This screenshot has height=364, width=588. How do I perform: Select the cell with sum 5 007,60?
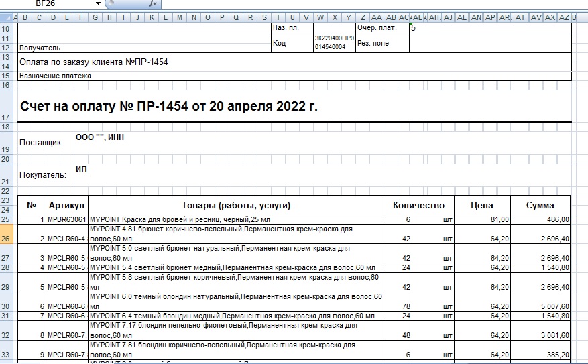pos(540,306)
